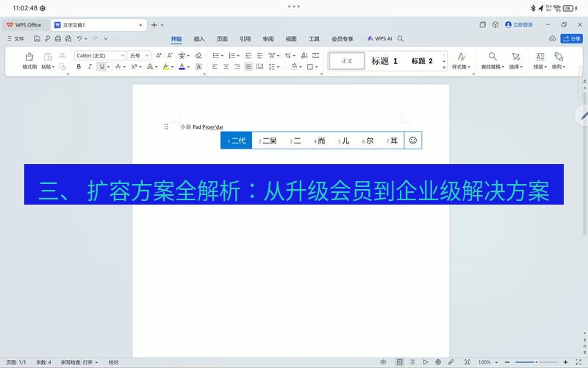Expand the zoom 100% dropdown
The height and width of the screenshot is (368, 588).
[497, 362]
